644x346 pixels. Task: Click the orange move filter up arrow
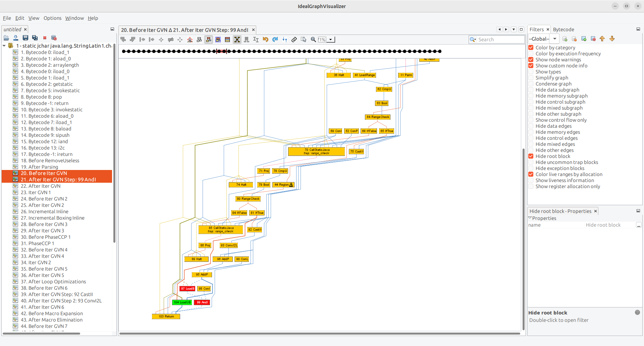point(602,39)
